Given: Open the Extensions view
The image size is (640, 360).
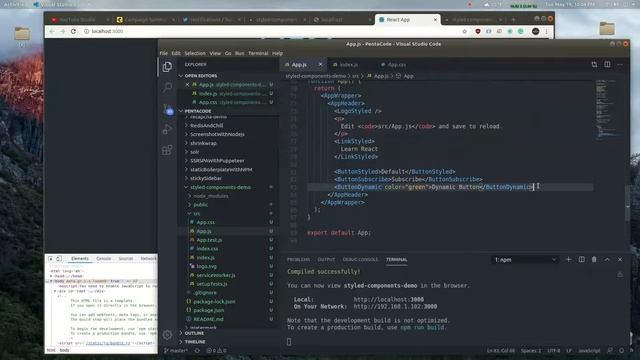Looking at the screenshot, I should coord(167,150).
